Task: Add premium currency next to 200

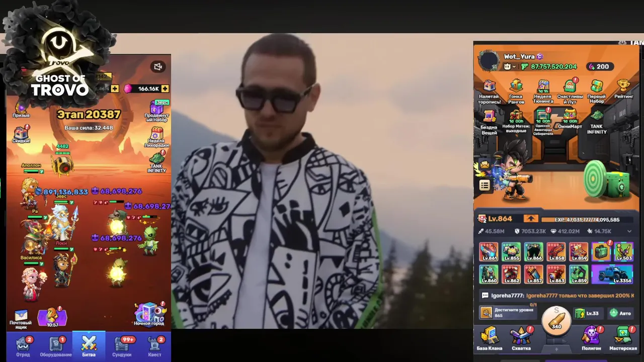Action: point(592,67)
